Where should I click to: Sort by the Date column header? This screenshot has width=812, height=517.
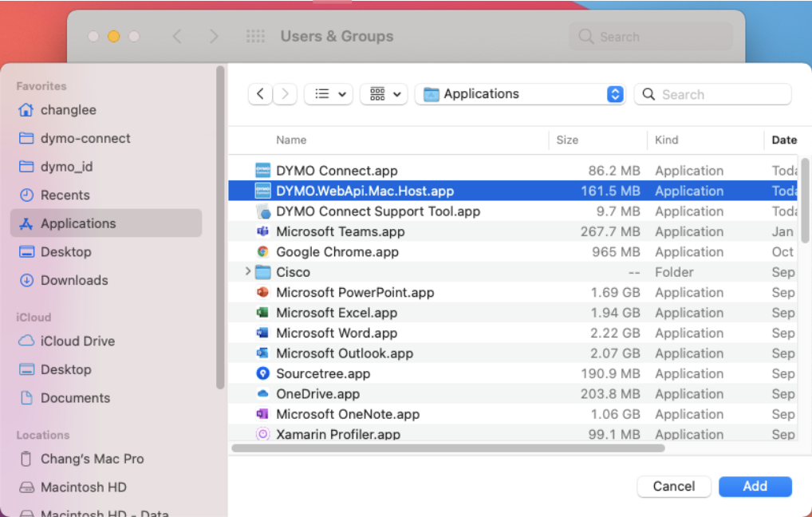pyautogui.click(x=784, y=140)
